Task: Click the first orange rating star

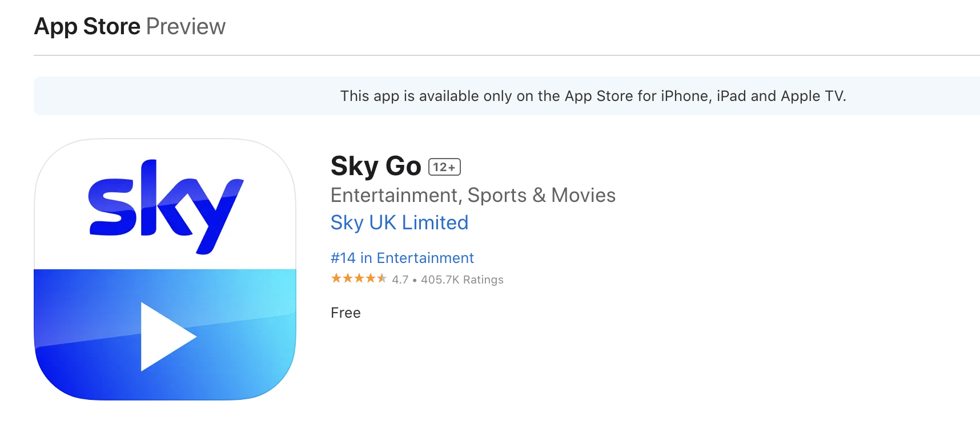Action: coord(336,278)
